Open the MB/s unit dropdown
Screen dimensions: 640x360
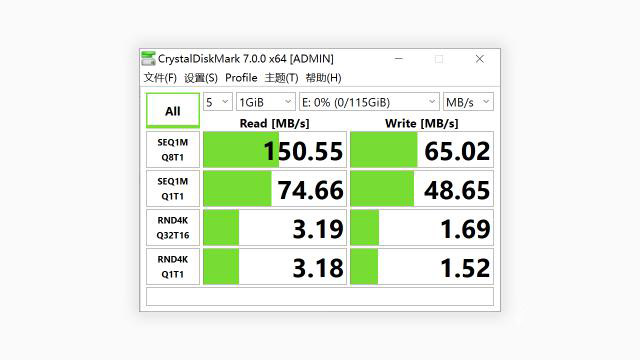click(468, 102)
